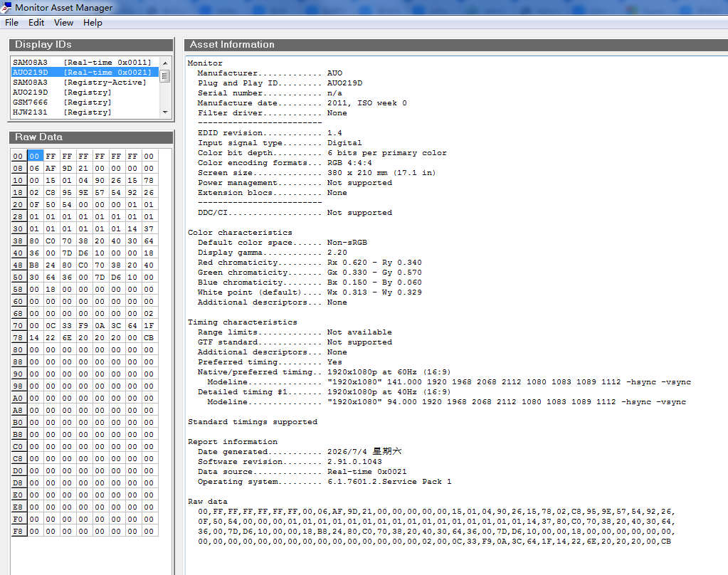Click raw data cell AF in row 08
Screen dimensions: 728x575
coord(51,168)
